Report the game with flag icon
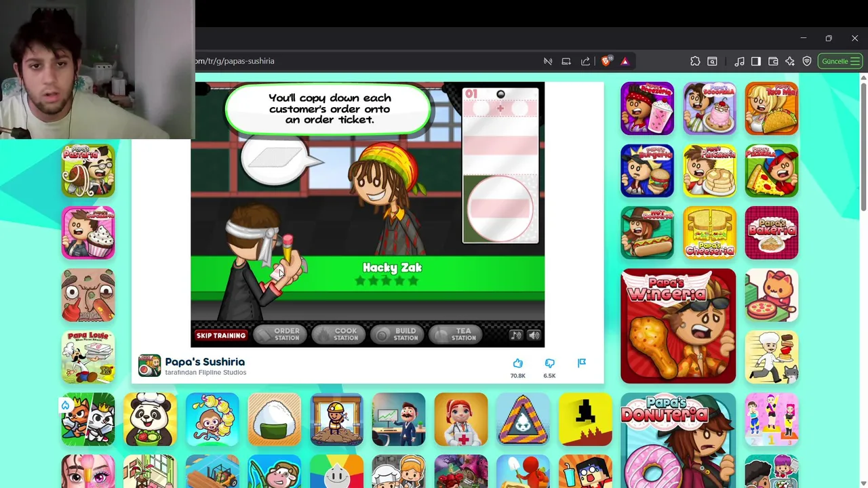The width and height of the screenshot is (868, 488). point(581,363)
